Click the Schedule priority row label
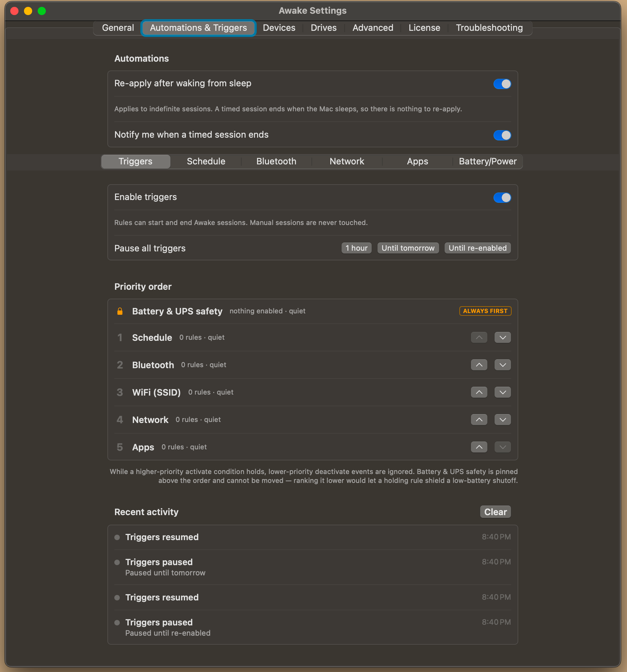This screenshot has width=627, height=672. (152, 338)
